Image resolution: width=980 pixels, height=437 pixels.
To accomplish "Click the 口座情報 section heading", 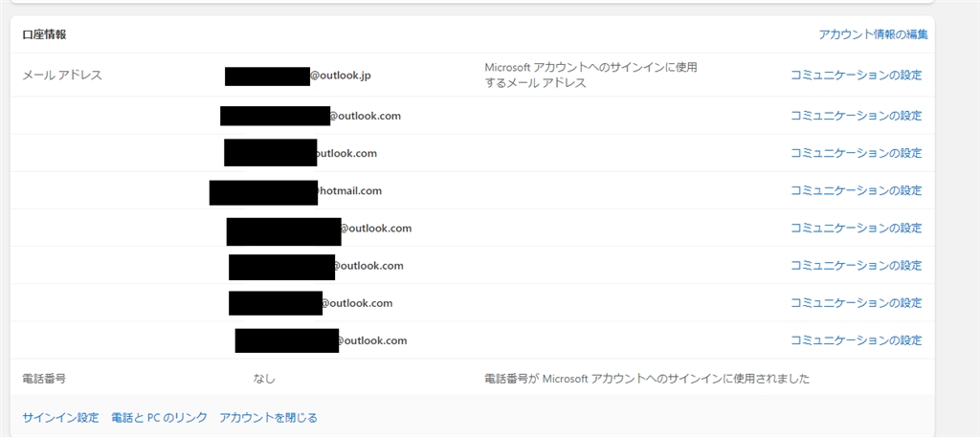I will coord(44,34).
